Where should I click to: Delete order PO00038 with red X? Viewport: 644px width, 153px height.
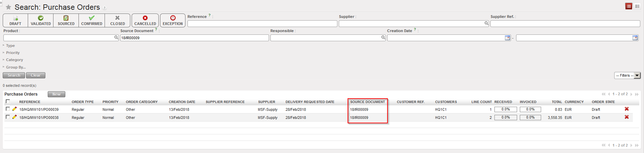[626, 117]
